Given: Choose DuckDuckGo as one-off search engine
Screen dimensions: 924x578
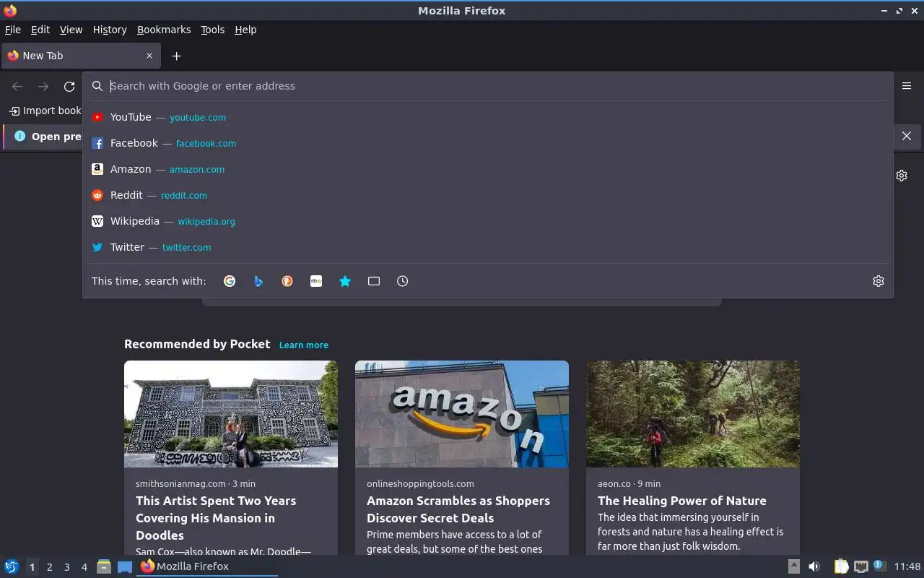Looking at the screenshot, I should tap(287, 281).
